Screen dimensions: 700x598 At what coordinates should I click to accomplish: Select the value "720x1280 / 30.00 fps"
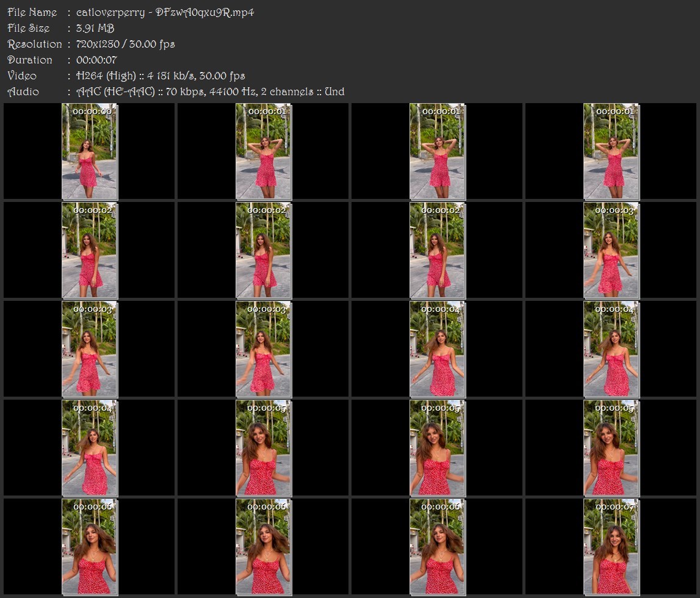[x=126, y=44]
